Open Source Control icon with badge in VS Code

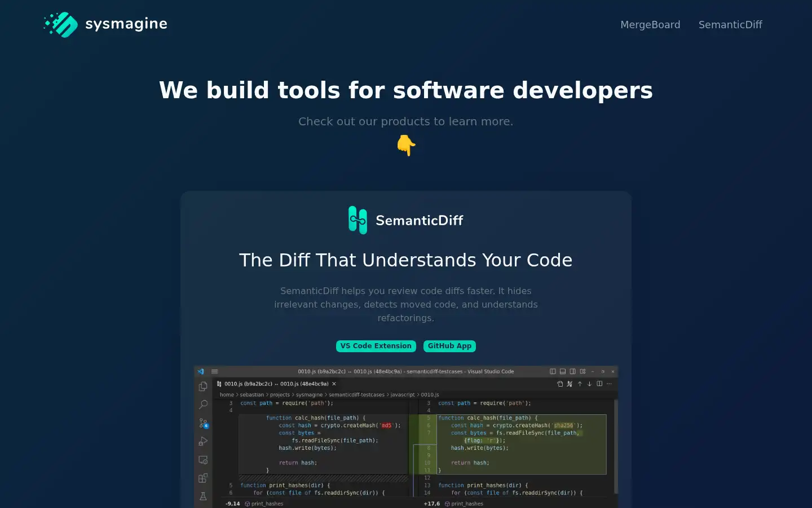pyautogui.click(x=204, y=423)
